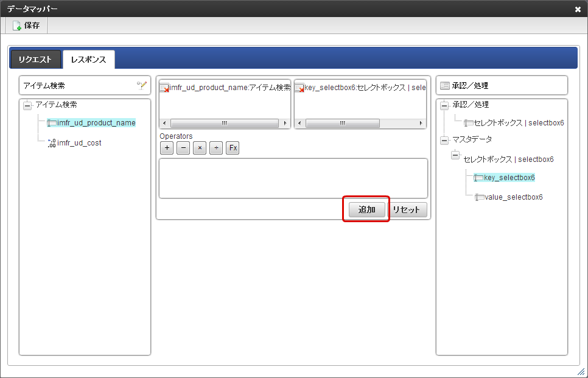Remove the key_selectbox6 mapping icon
588x378 pixels.
(x=299, y=88)
